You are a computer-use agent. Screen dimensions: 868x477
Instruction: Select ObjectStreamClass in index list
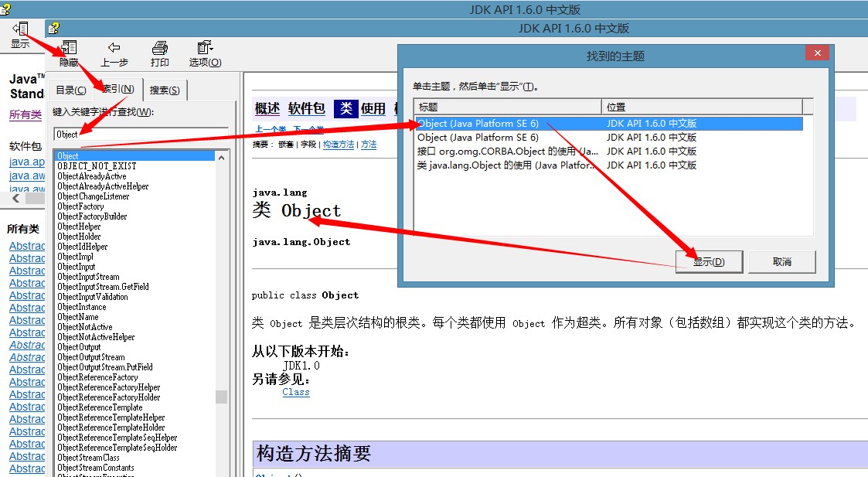click(x=89, y=458)
